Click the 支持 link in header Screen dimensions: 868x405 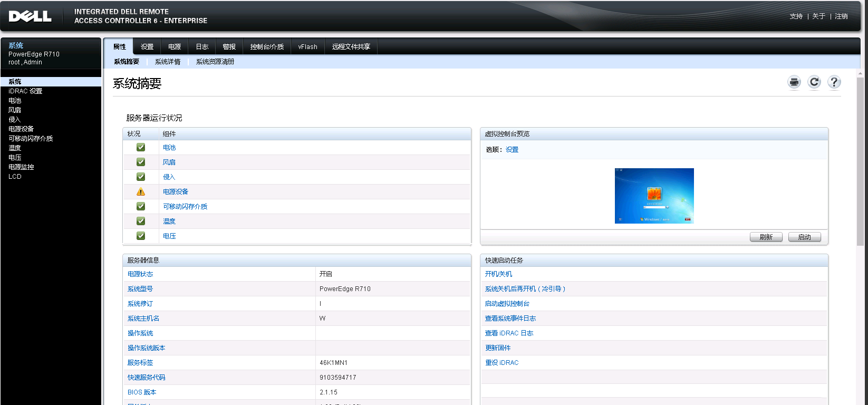tap(796, 16)
